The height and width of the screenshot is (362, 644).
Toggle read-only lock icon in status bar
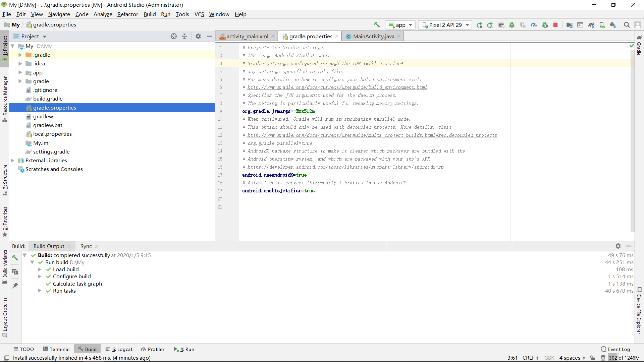point(593,358)
